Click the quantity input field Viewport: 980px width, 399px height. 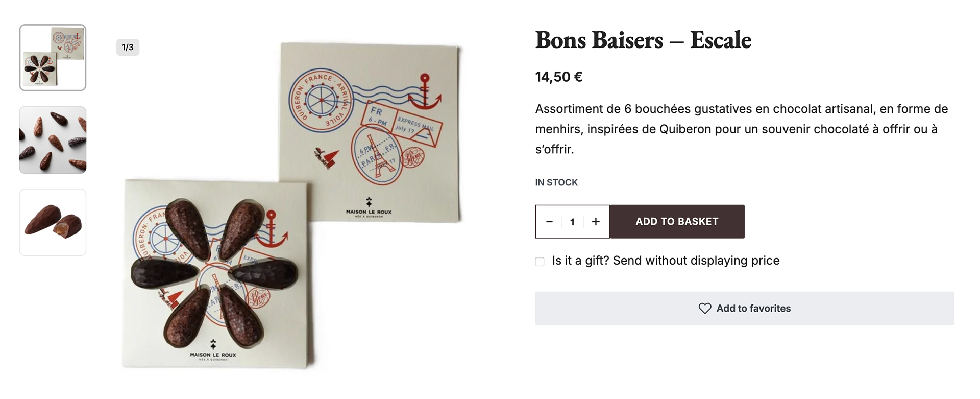click(x=572, y=222)
